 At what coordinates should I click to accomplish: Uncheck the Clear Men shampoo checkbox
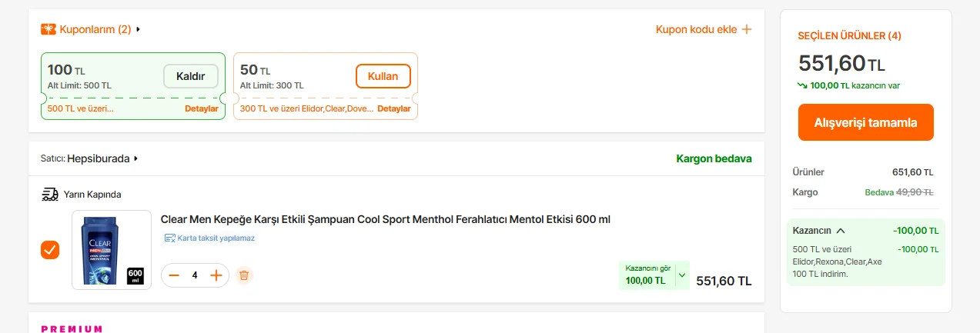pyautogui.click(x=50, y=250)
